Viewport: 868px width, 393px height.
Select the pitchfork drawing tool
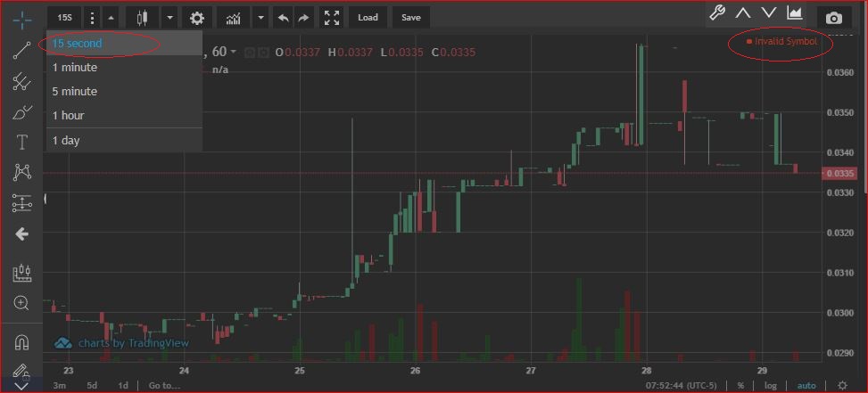[21, 82]
